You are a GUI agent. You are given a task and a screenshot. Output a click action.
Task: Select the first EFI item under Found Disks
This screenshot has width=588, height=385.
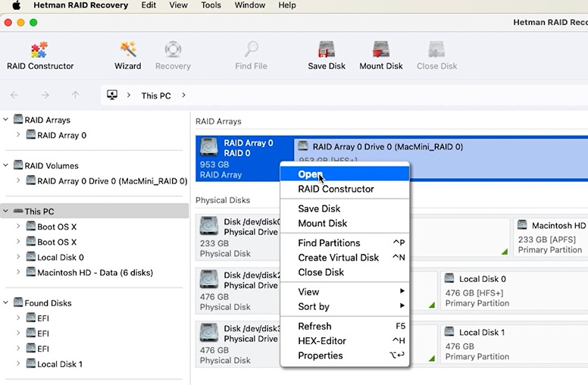click(42, 318)
